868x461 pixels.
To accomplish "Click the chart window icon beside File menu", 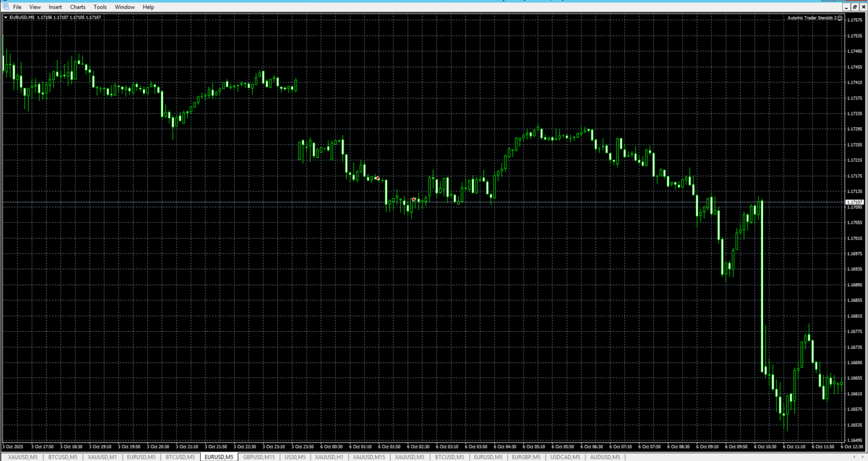I will point(5,7).
